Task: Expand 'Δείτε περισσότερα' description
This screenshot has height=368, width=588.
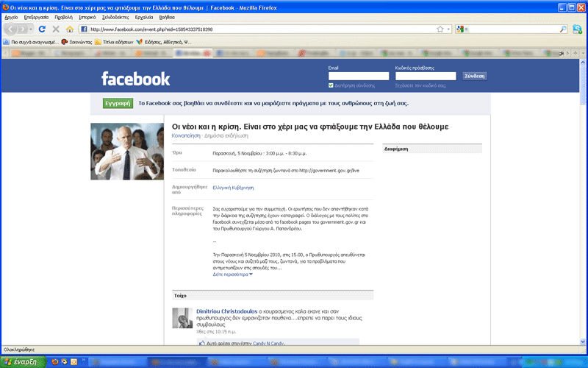Action: 232,275
